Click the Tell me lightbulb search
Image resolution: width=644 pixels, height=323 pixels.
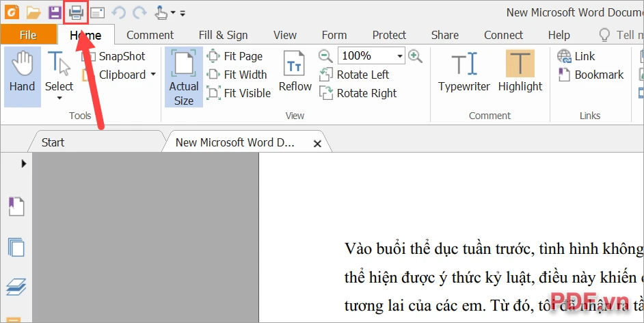pos(604,36)
